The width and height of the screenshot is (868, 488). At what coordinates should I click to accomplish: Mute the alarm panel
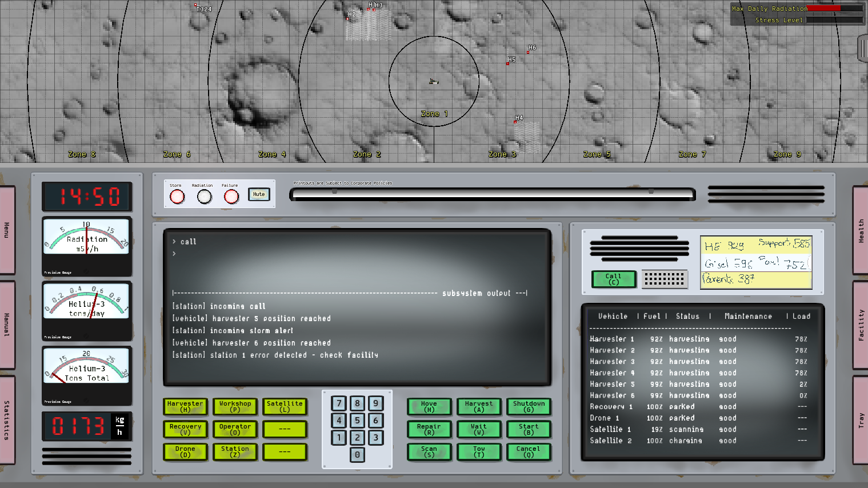tap(259, 194)
